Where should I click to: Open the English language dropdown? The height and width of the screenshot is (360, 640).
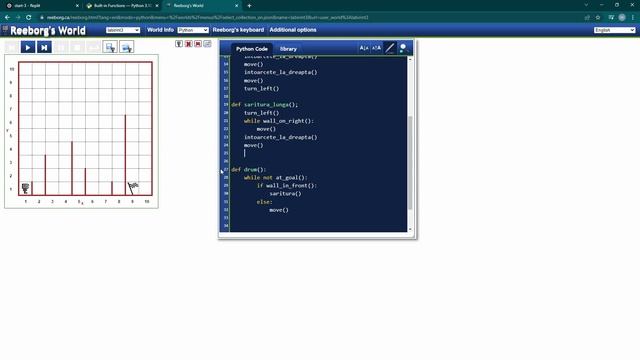pos(615,30)
